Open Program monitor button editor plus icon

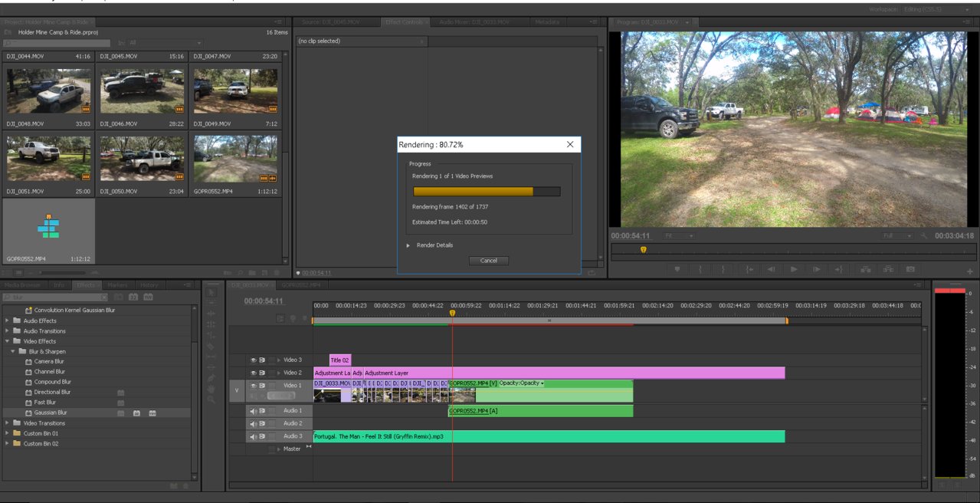tap(970, 271)
